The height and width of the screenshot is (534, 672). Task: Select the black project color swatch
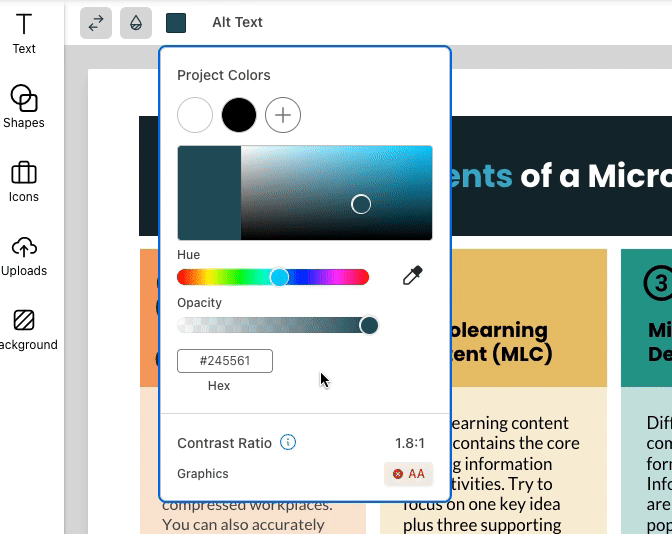click(x=239, y=115)
